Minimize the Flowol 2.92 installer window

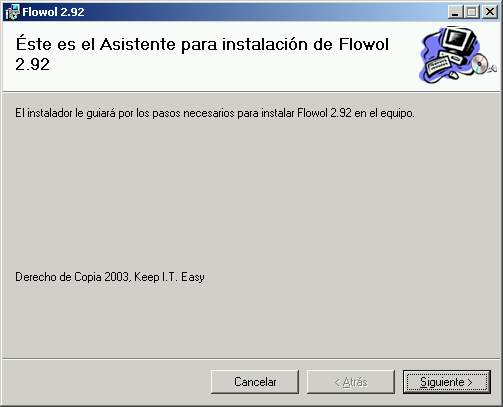coord(455,12)
